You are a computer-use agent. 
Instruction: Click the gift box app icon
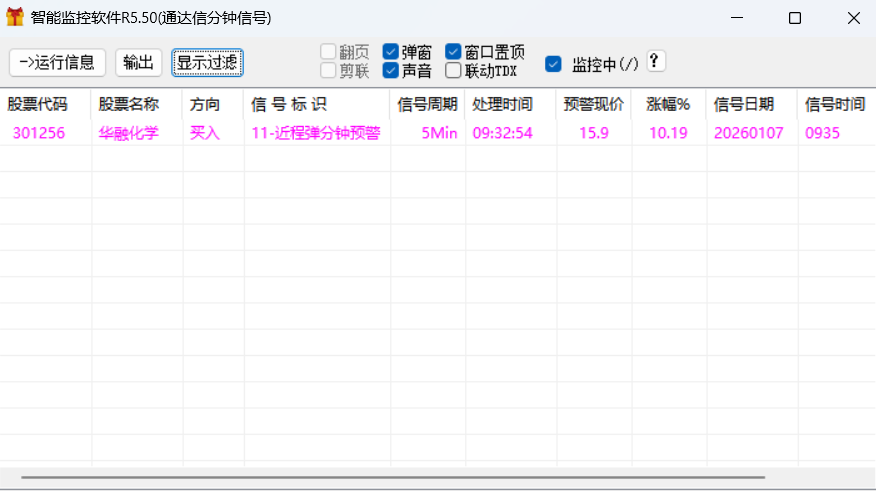click(15, 18)
